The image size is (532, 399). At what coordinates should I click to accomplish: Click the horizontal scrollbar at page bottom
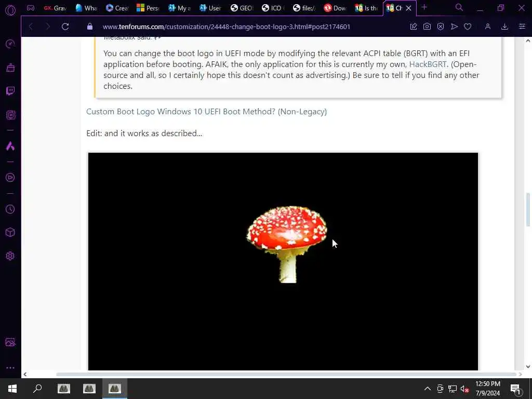click(x=286, y=374)
